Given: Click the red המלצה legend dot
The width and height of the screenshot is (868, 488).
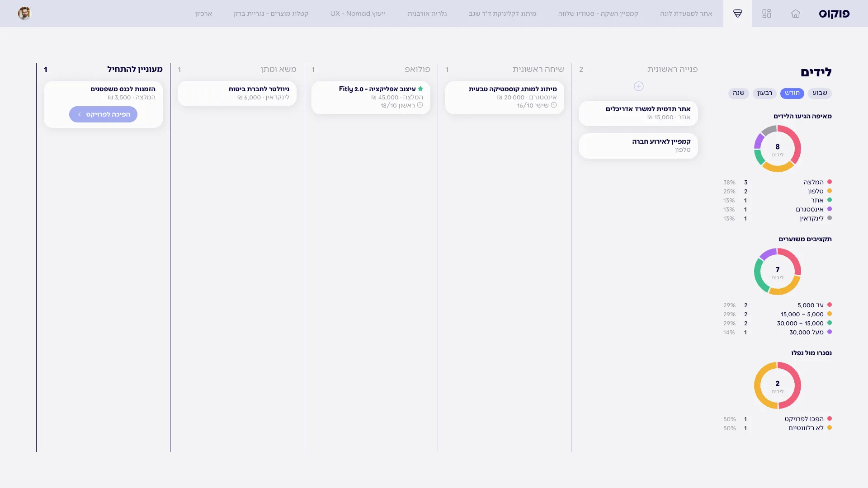Looking at the screenshot, I should pyautogui.click(x=829, y=182).
